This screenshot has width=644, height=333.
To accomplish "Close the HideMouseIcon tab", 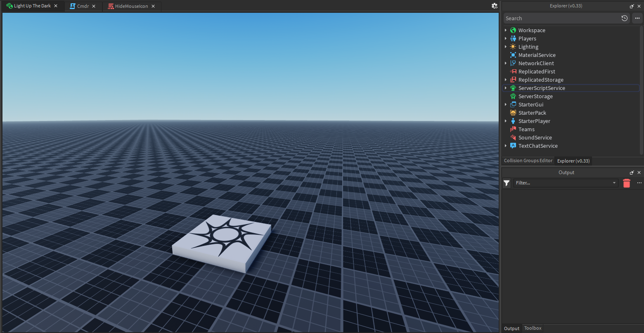I will coord(153,6).
